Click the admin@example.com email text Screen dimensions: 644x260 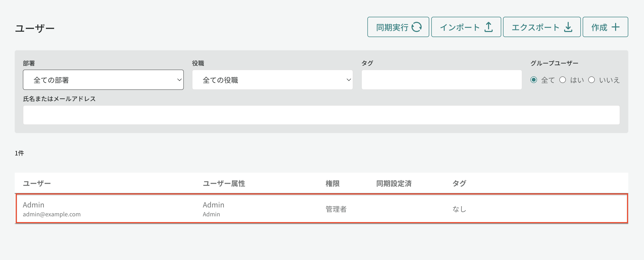point(52,214)
